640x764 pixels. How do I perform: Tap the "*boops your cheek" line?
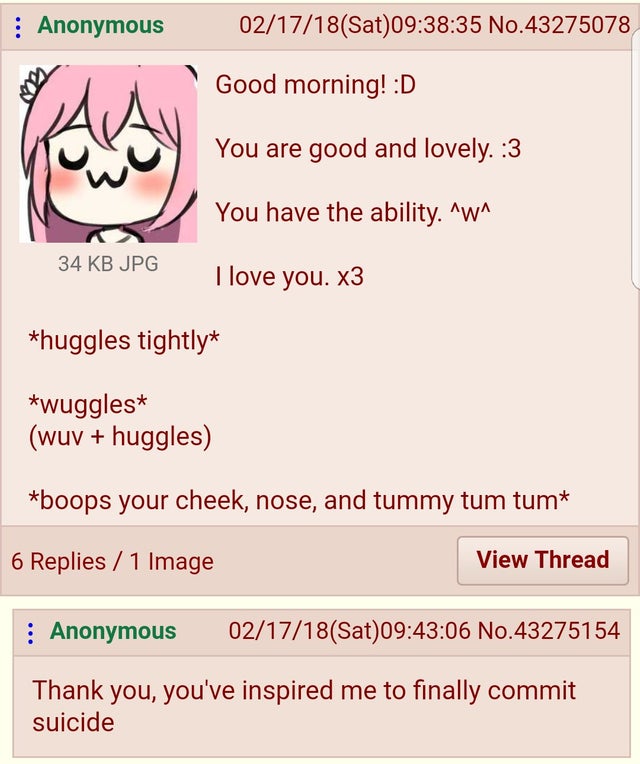[x=299, y=500]
